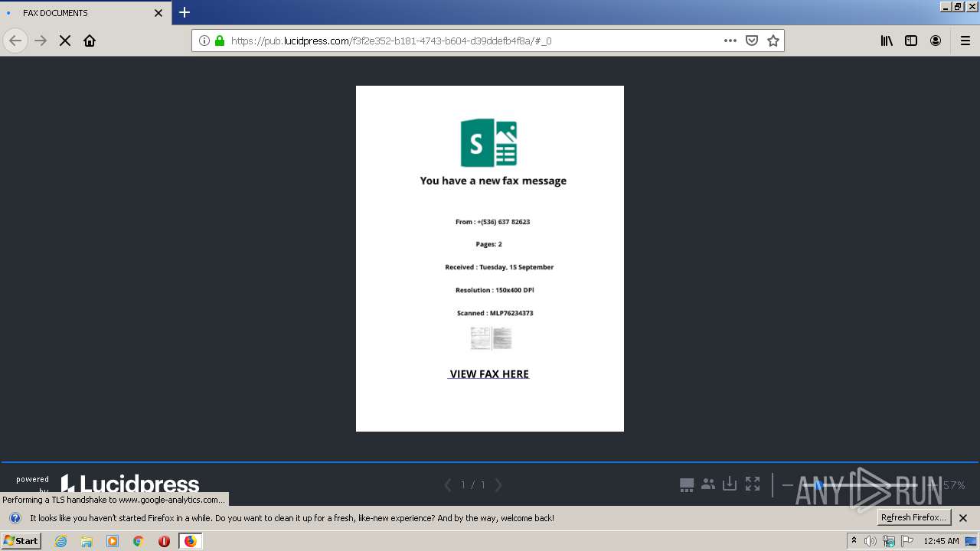This screenshot has height=551, width=980.
Task: Enter fullscreen mode
Action: [753, 484]
